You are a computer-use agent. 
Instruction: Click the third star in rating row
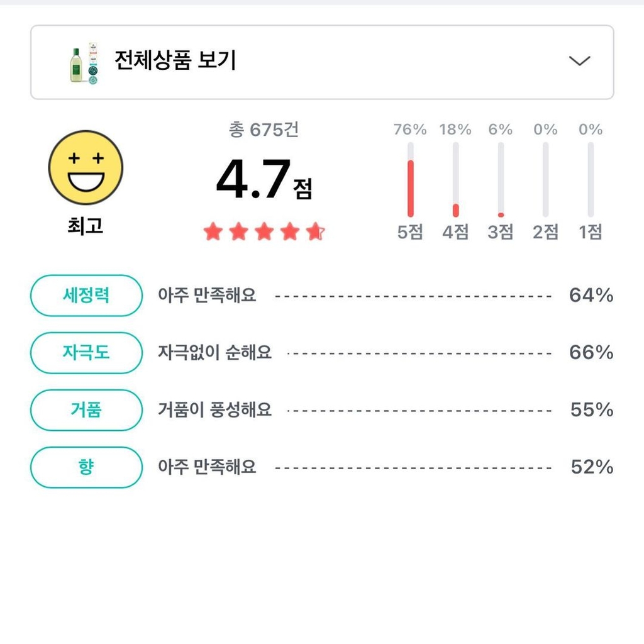click(x=264, y=231)
